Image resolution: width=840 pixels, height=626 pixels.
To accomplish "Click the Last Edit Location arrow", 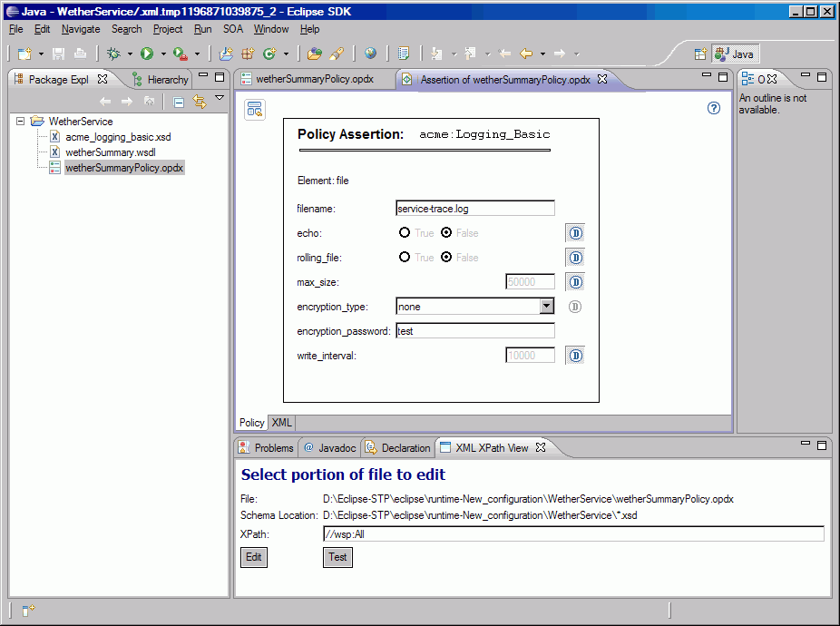I will pyautogui.click(x=504, y=54).
